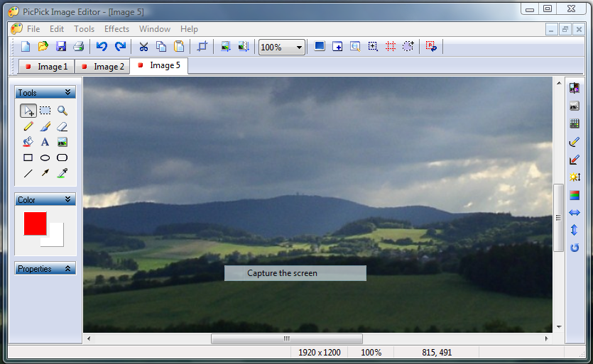Screen dimensions: 593x364
Task: Select the Text tool letter A
Action: (x=45, y=142)
